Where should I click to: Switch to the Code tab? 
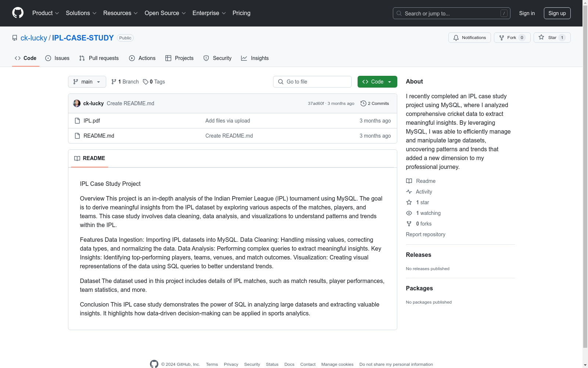(26, 58)
